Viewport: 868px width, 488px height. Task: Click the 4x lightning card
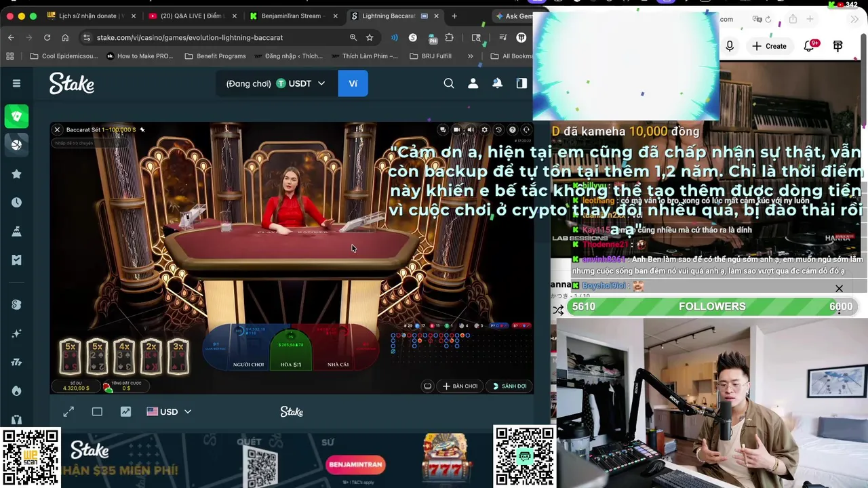point(124,357)
